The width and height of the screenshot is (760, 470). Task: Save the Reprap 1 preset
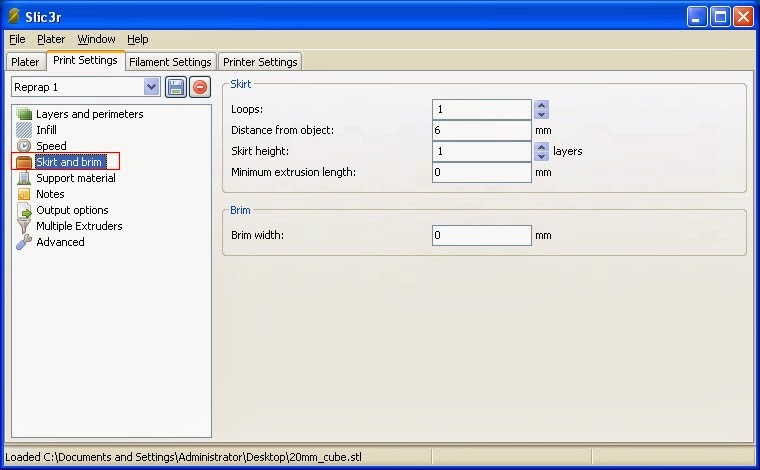(176, 87)
